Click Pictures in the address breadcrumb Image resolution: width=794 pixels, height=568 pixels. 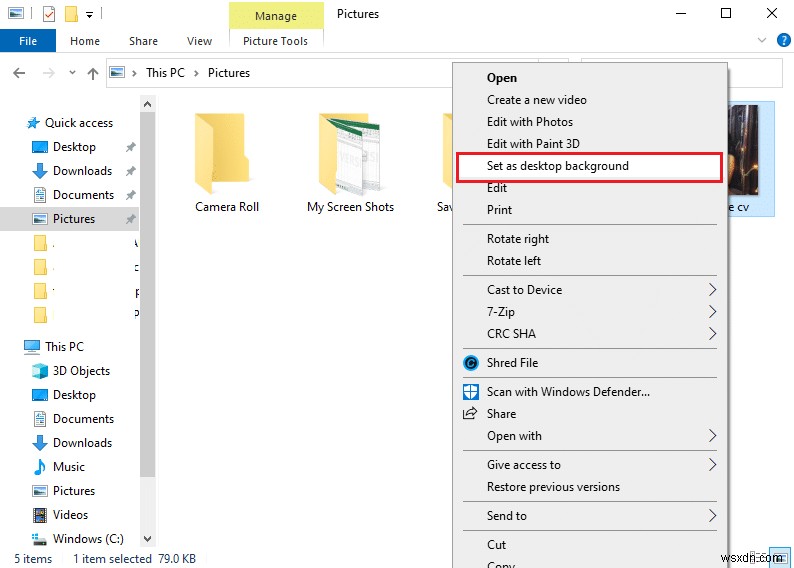(x=229, y=73)
